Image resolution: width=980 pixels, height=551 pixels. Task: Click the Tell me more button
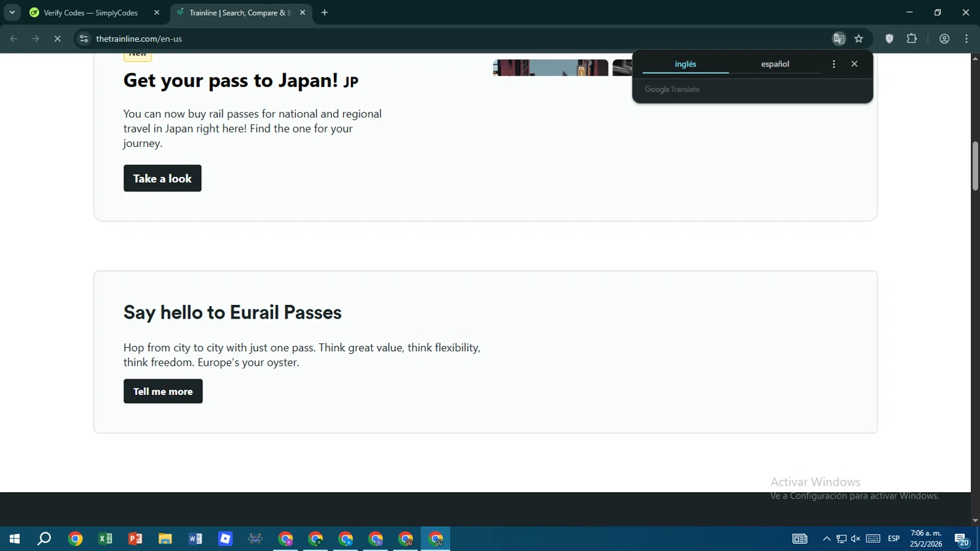point(163,391)
